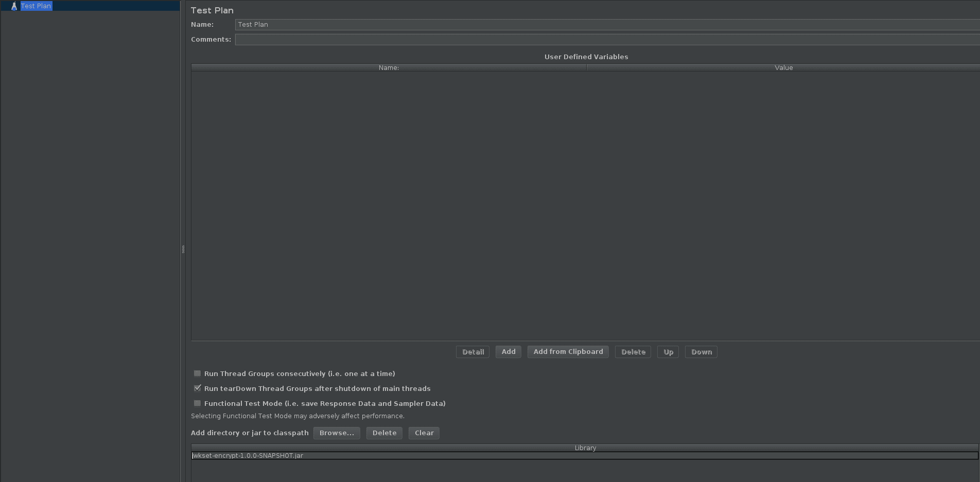Click the Clear classpath button
The height and width of the screenshot is (482, 980).
coord(424,433)
